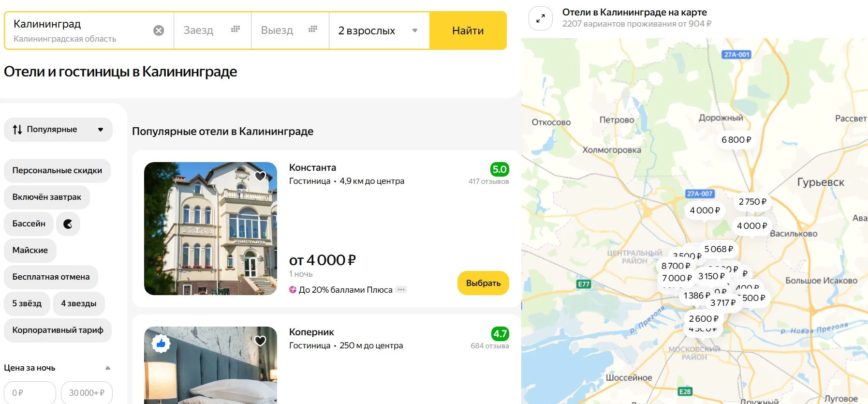
Task: Click the Плюс logo icon
Action: (293, 290)
